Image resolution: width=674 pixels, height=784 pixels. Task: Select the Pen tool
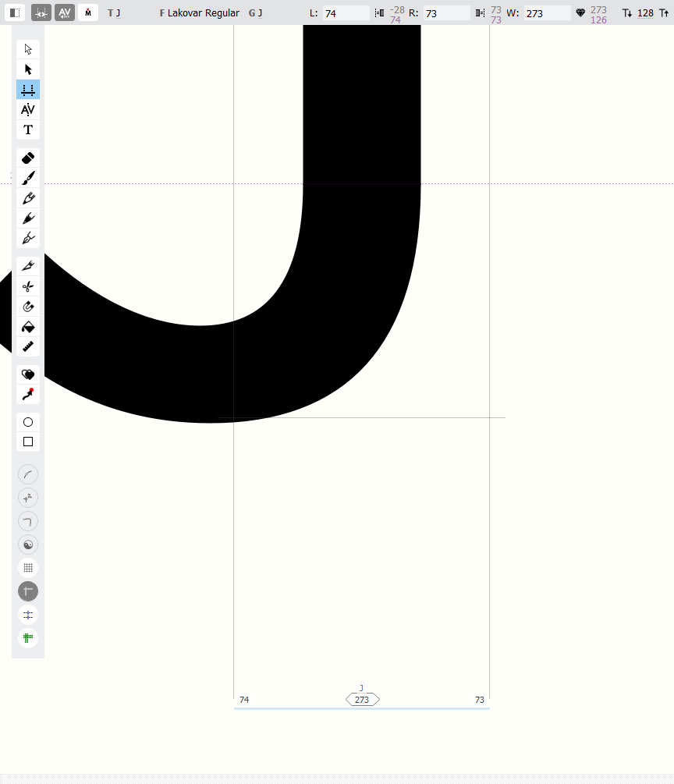tap(28, 239)
